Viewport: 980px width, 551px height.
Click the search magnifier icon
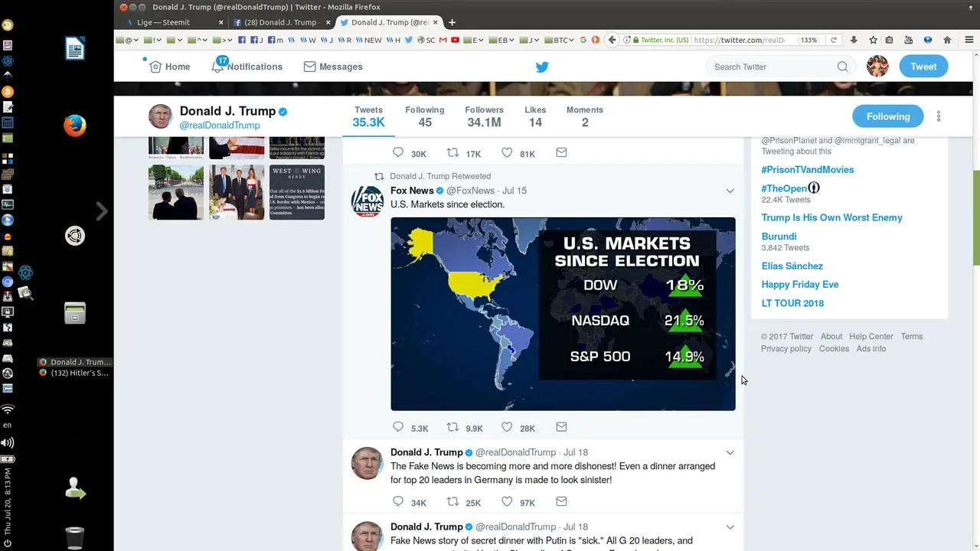pos(842,67)
